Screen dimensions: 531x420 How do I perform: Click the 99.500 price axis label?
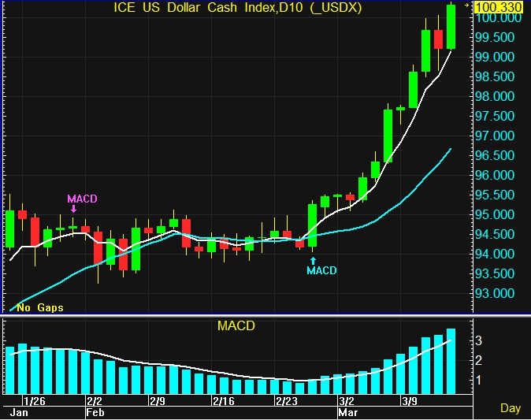tap(495, 38)
